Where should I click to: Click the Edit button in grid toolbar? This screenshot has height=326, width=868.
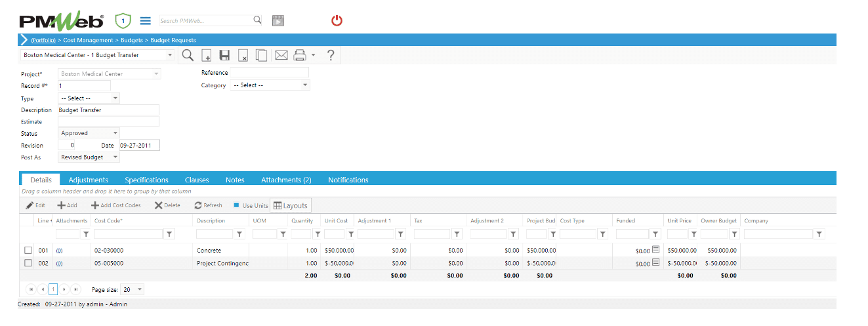pyautogui.click(x=35, y=205)
